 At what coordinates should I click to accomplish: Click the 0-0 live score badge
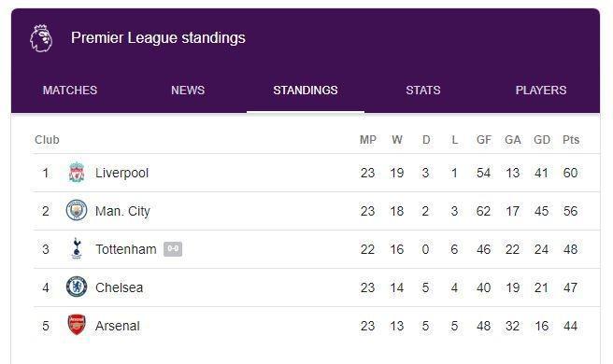[173, 249]
